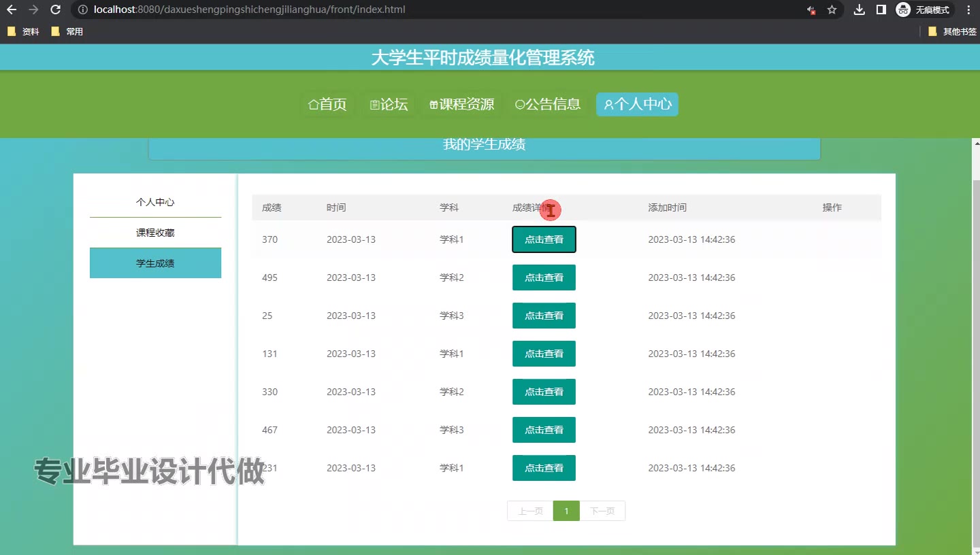Image resolution: width=980 pixels, height=555 pixels.
Task: Click the browser back arrow
Action: 12,10
